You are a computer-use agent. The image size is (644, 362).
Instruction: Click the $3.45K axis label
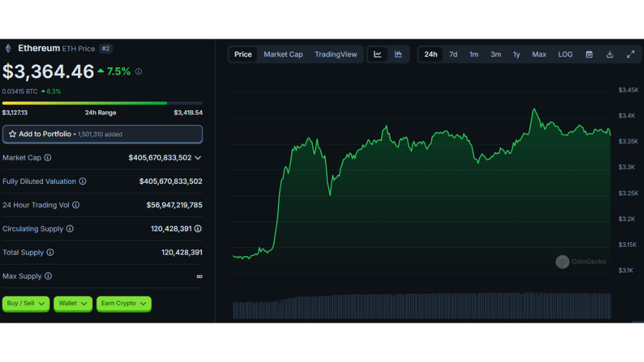[629, 90]
